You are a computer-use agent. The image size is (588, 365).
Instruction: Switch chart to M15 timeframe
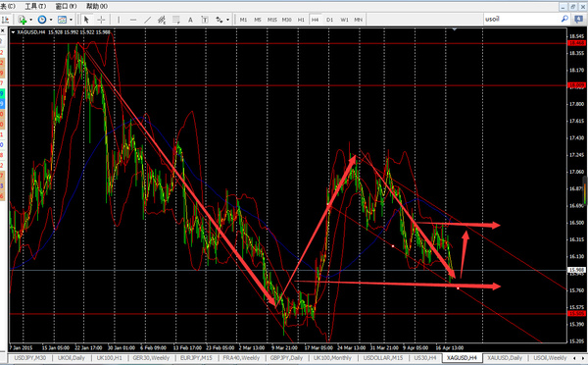(271, 20)
